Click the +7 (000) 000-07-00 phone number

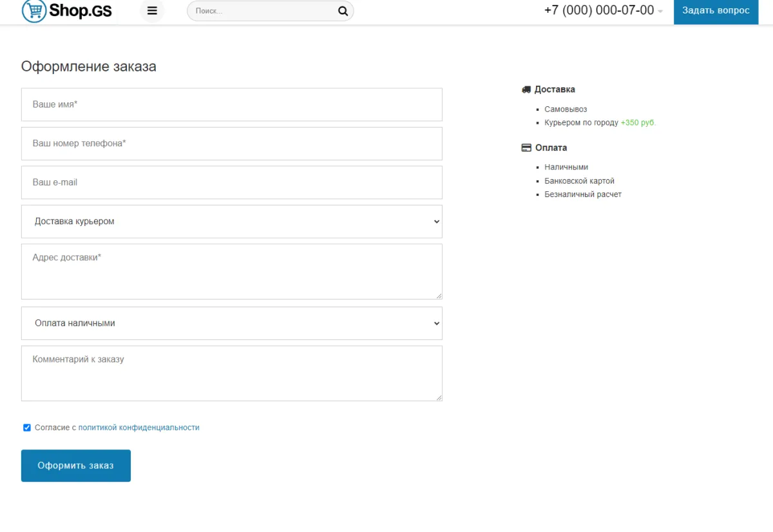click(x=598, y=10)
